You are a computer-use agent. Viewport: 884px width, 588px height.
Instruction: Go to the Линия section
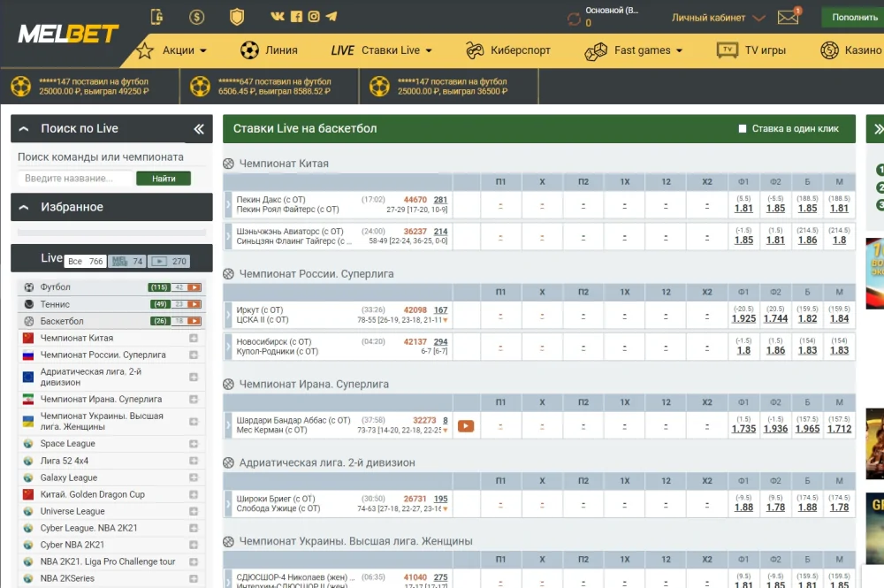[x=270, y=50]
